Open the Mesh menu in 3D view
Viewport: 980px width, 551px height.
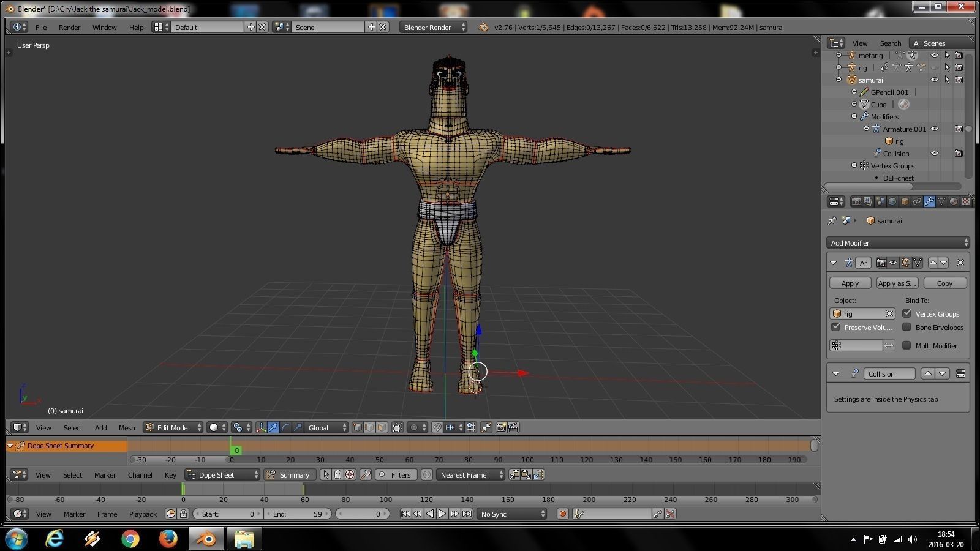point(127,427)
